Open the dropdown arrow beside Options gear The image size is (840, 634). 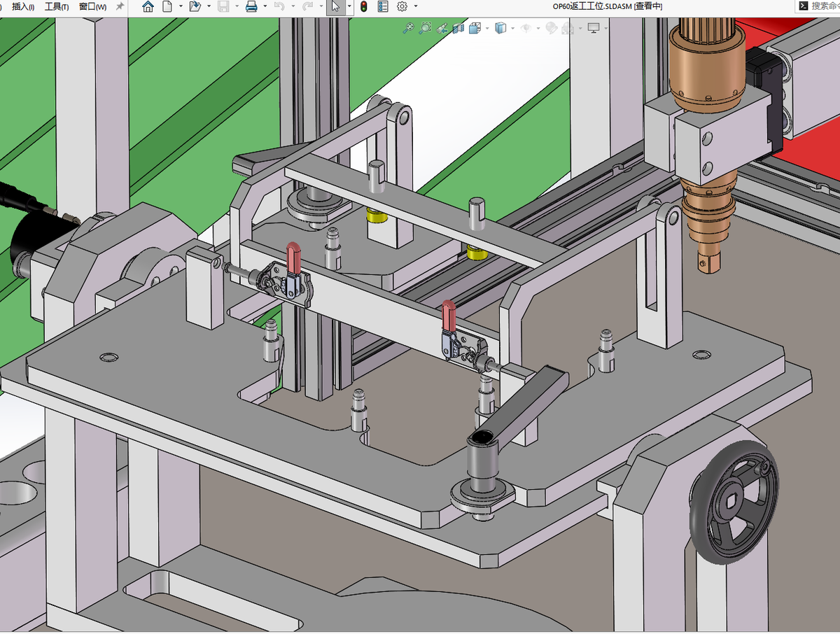tap(416, 6)
